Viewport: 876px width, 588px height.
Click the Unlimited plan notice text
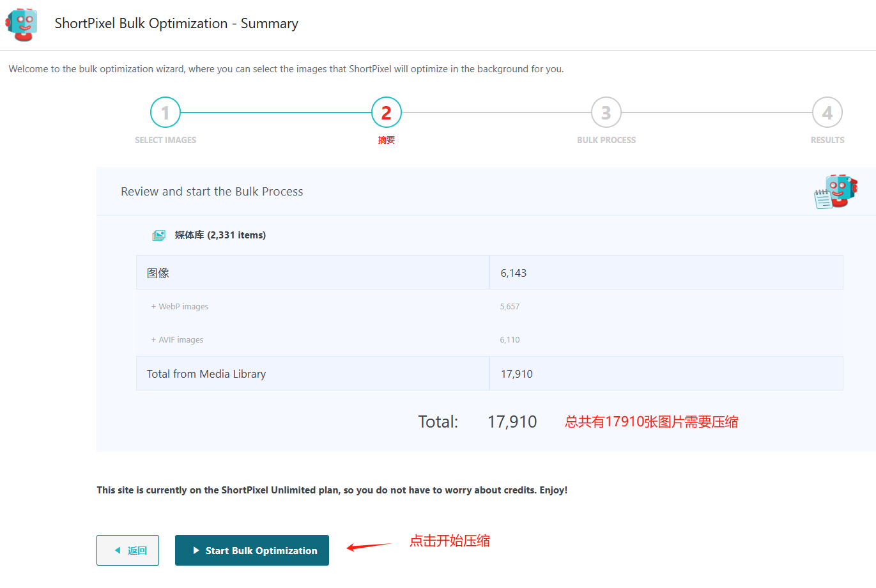(332, 490)
